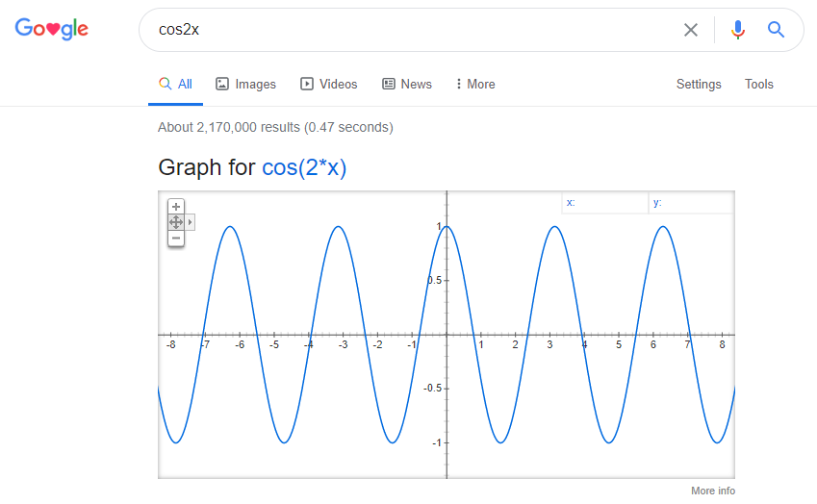817x504 pixels.
Task: Open search Settings
Action: [699, 85]
